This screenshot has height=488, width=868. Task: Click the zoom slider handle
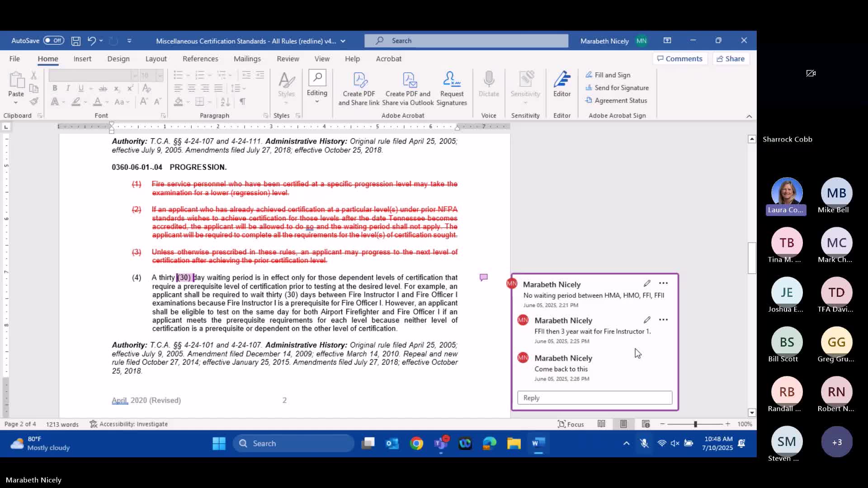(x=695, y=424)
